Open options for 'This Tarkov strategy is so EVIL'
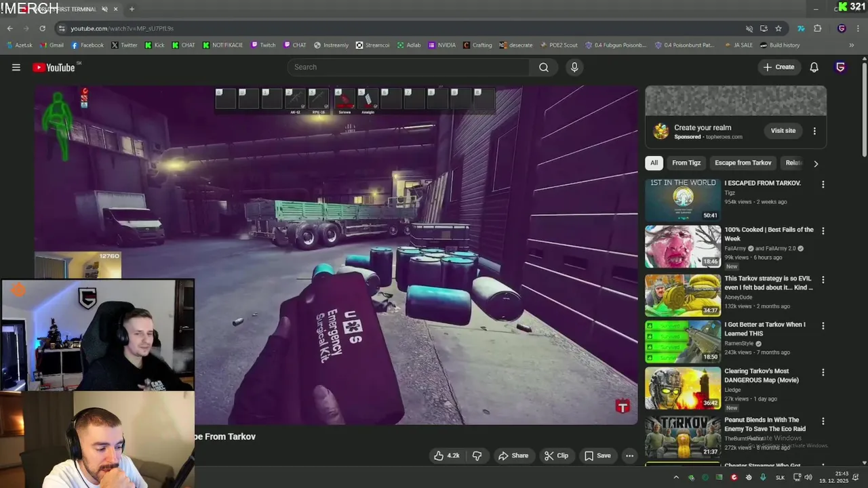This screenshot has width=868, height=488. [823, 279]
